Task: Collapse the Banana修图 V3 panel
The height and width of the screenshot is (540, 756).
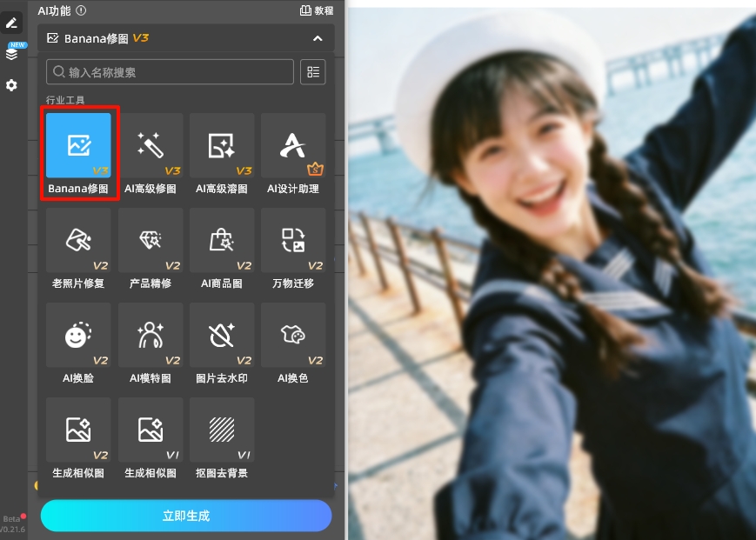Action: 318,38
